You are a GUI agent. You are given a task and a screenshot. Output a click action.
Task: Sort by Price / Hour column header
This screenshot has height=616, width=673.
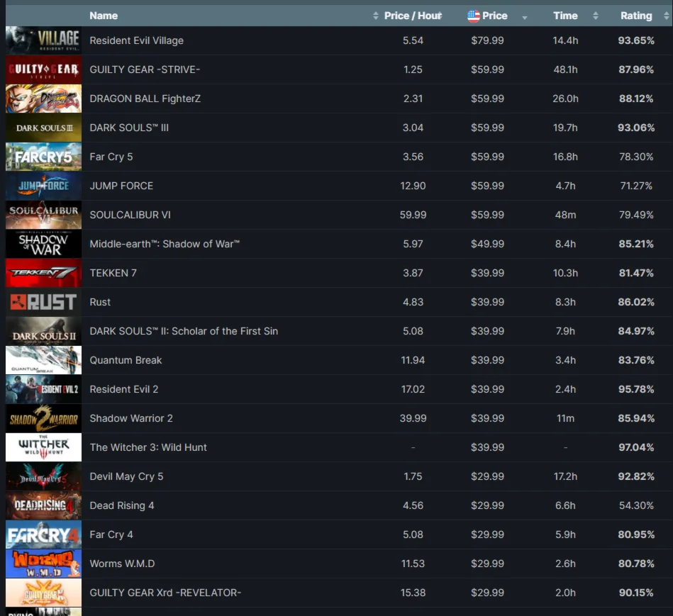413,16
